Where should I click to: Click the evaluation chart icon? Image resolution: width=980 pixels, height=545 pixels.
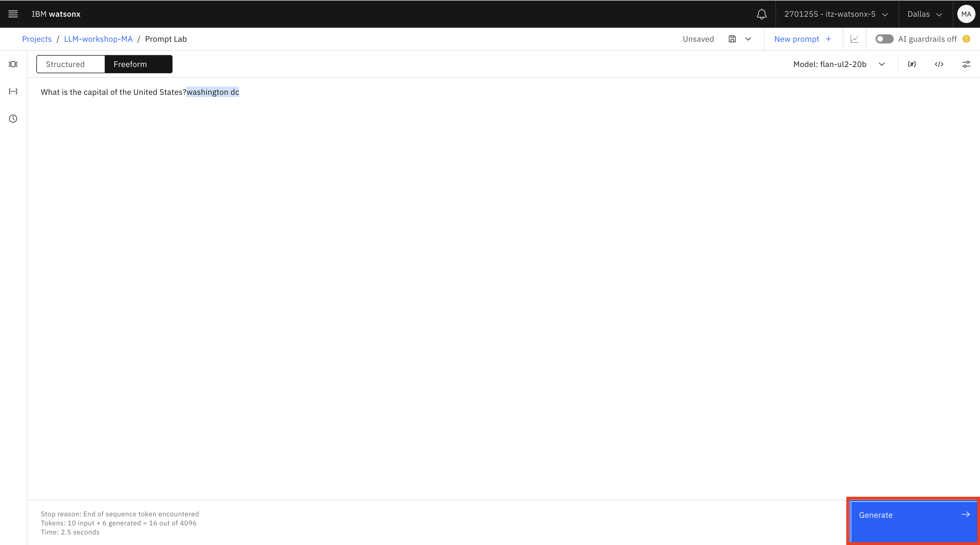click(x=855, y=39)
